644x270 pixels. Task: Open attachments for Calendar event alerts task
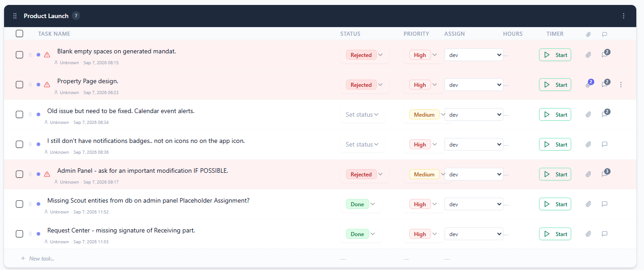pyautogui.click(x=588, y=114)
